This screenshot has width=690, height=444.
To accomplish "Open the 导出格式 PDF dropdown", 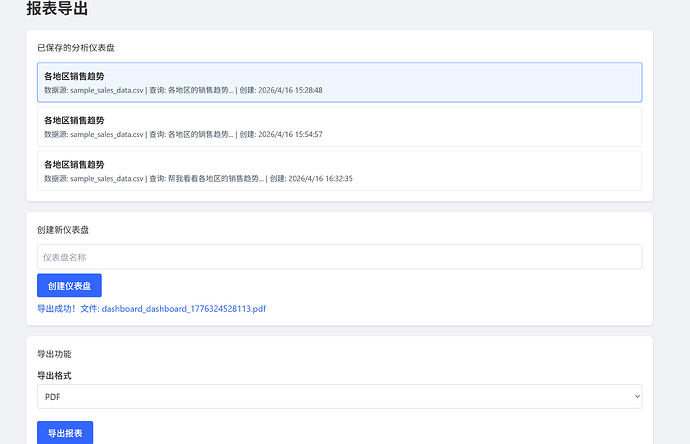I will coord(339,397).
